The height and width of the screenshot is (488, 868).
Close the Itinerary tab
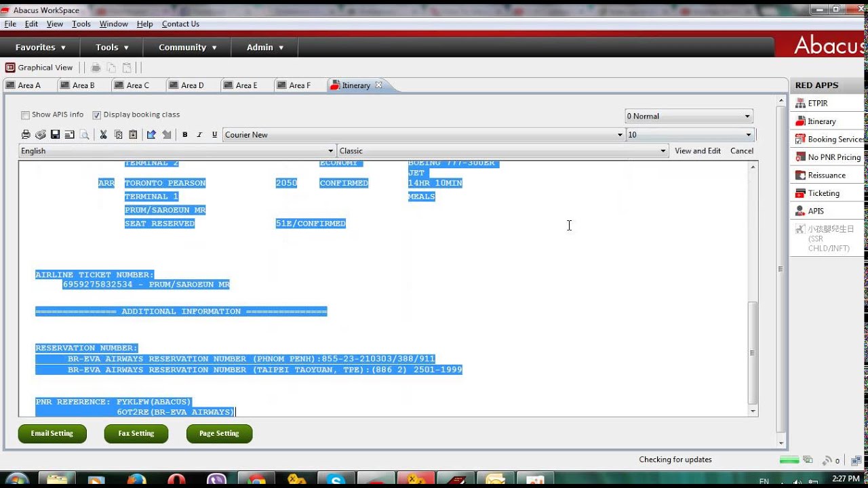378,85
